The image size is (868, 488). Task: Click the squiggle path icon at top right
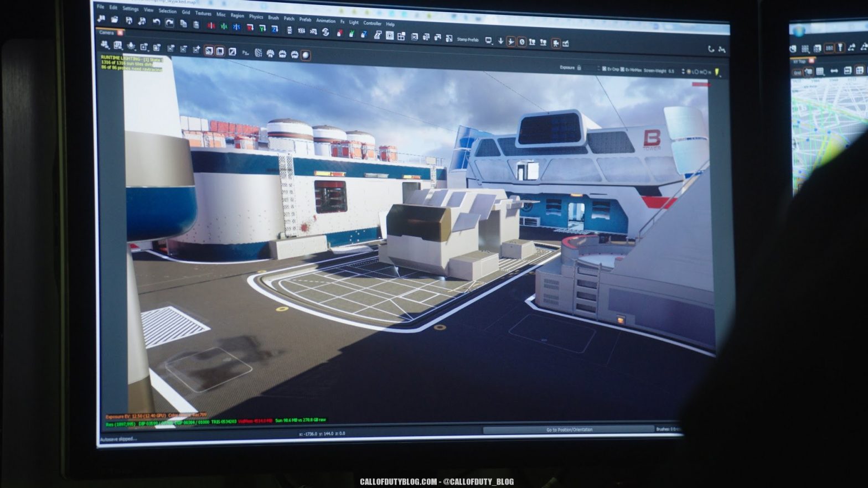tap(722, 49)
